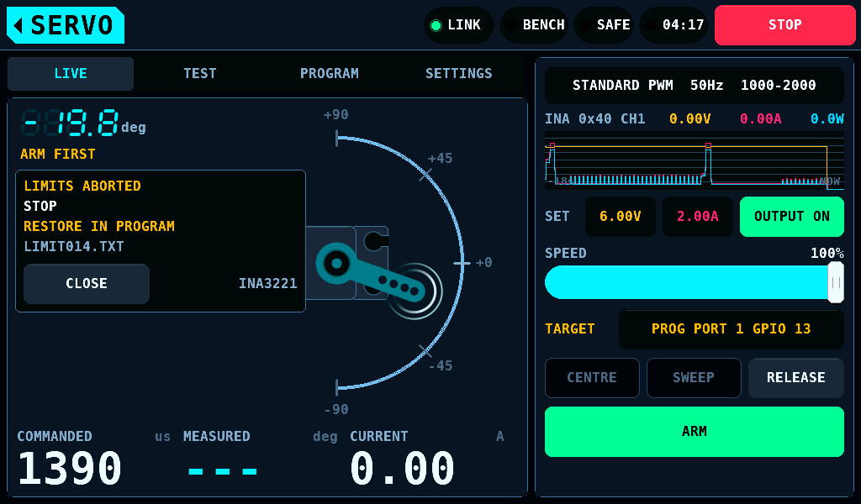Click the CENTRE button
The height and width of the screenshot is (504, 861).
tap(592, 378)
